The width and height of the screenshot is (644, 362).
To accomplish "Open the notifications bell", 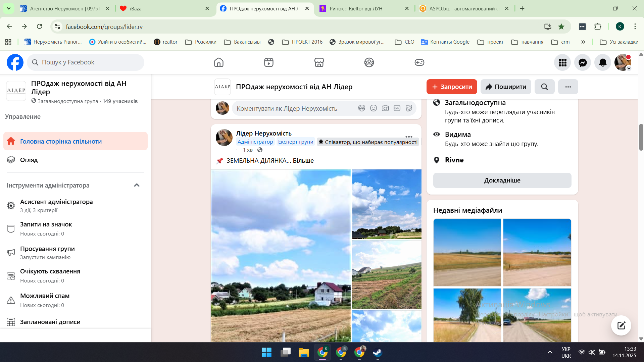I will 603,62.
